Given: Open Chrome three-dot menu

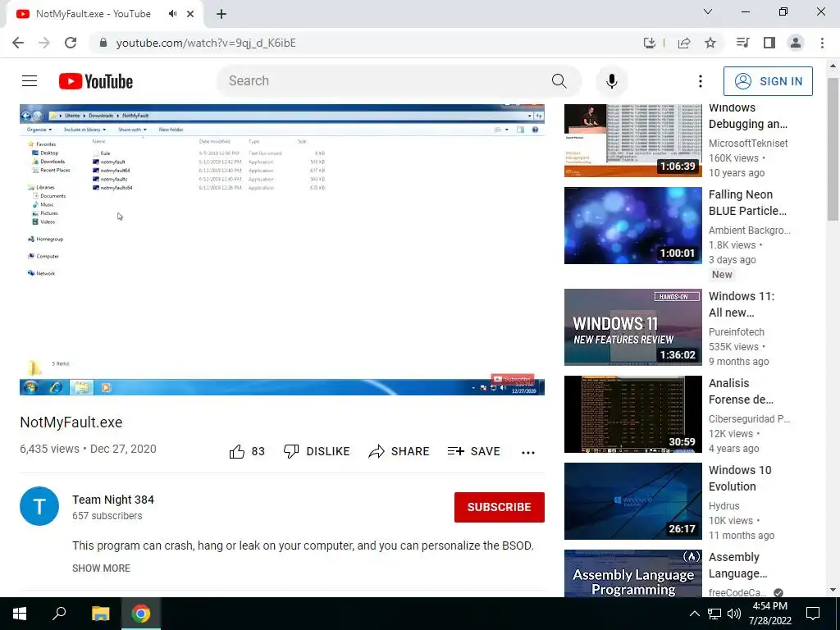Looking at the screenshot, I should pos(822,43).
